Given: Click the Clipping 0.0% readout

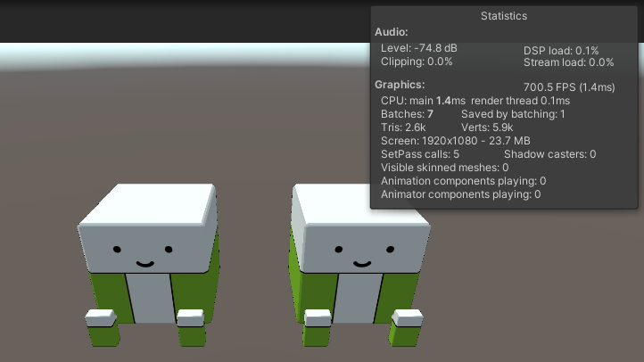Looking at the screenshot, I should [417, 62].
